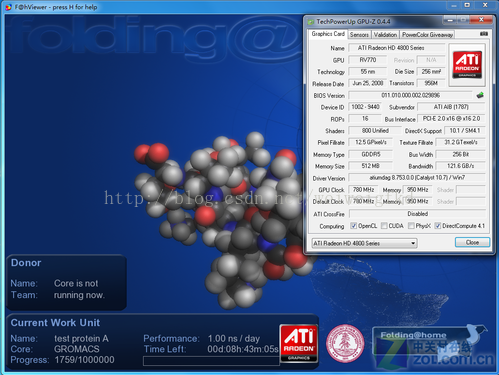Toggle the CUDA checkbox
This screenshot has height=375, width=499.
pos(384,226)
